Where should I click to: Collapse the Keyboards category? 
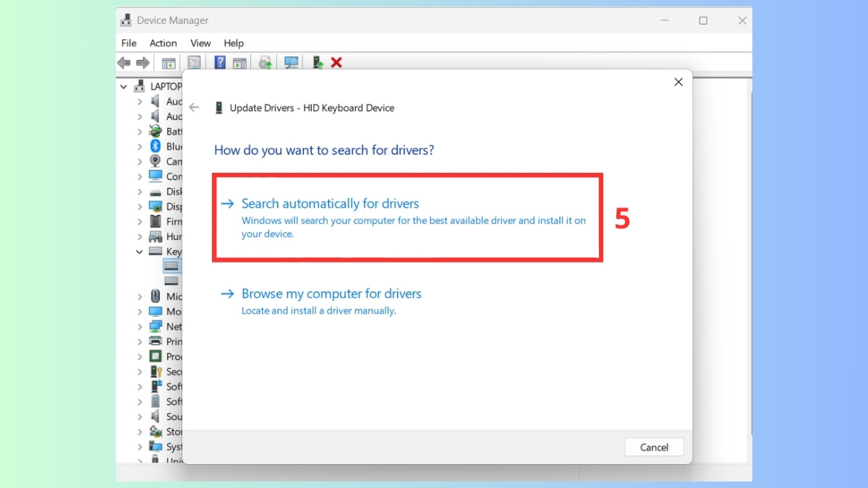(x=139, y=251)
